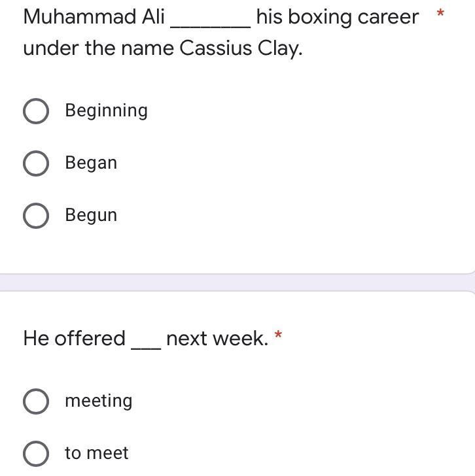This screenshot has width=475, height=476.
Task: Click the text 'under the name Cassius Clay.'
Action: point(162,48)
